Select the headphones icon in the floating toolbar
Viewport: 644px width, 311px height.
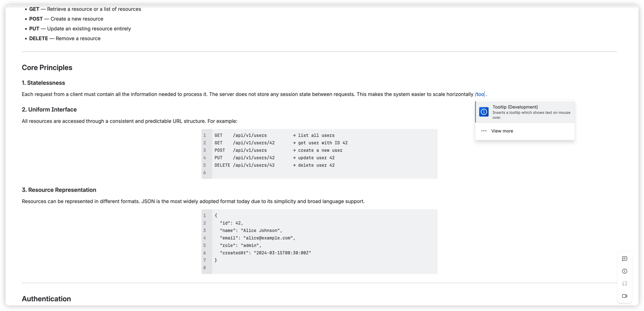624,283
